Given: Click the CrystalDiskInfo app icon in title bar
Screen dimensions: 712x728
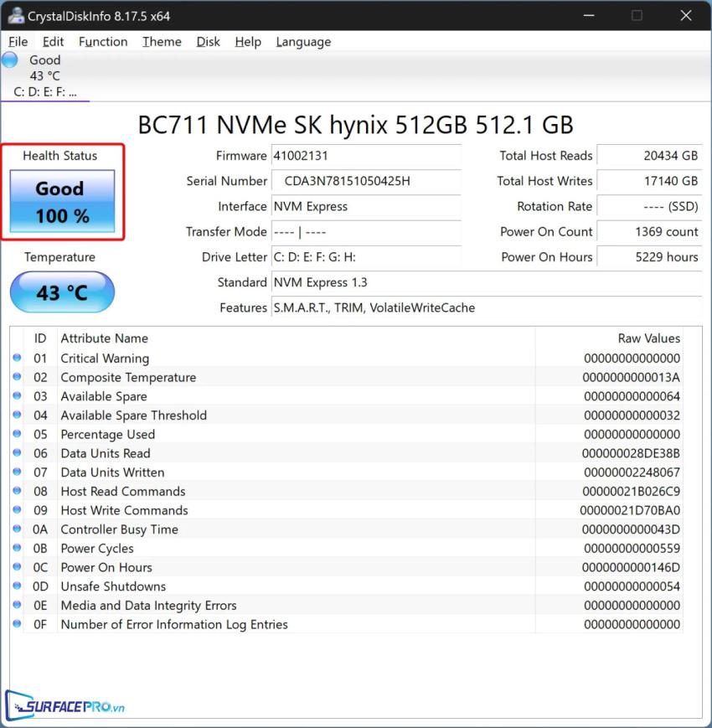Looking at the screenshot, I should pos(15,15).
